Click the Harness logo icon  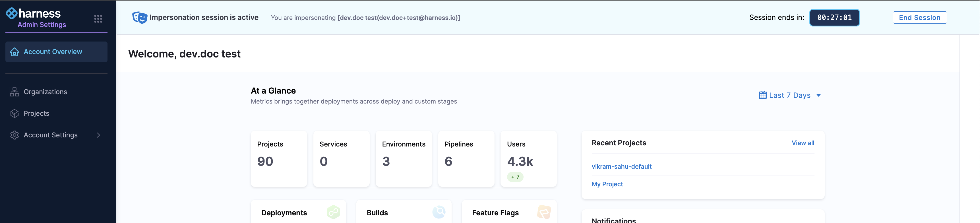pyautogui.click(x=11, y=13)
